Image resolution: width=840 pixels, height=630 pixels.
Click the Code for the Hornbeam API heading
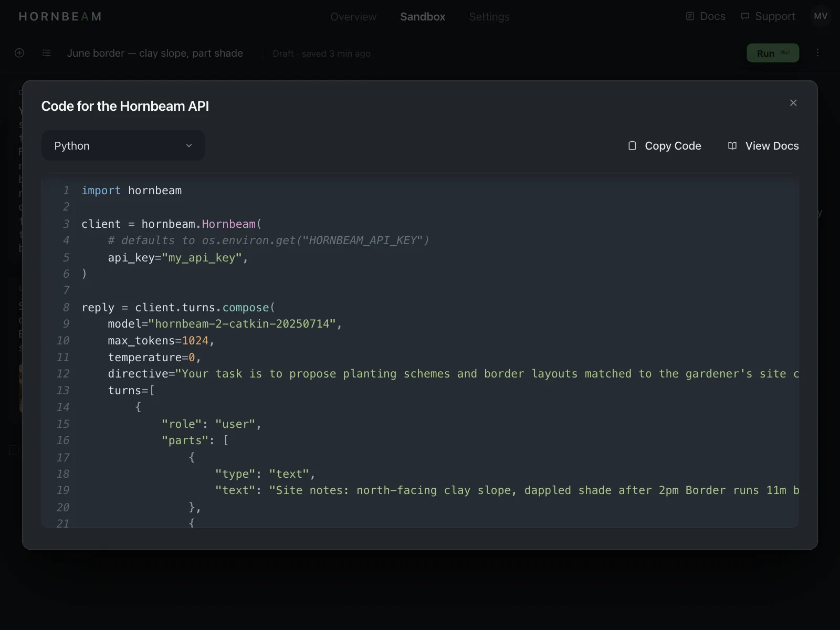[125, 106]
